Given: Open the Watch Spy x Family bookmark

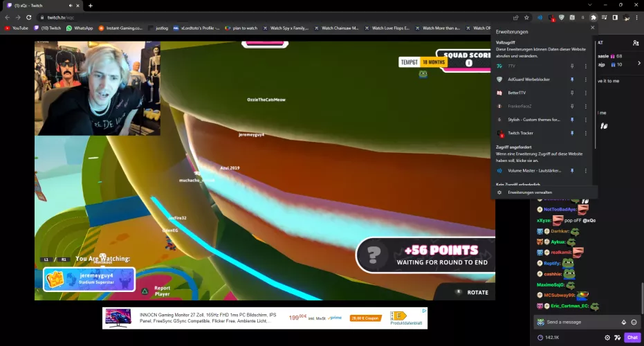Looking at the screenshot, I should 286,28.
